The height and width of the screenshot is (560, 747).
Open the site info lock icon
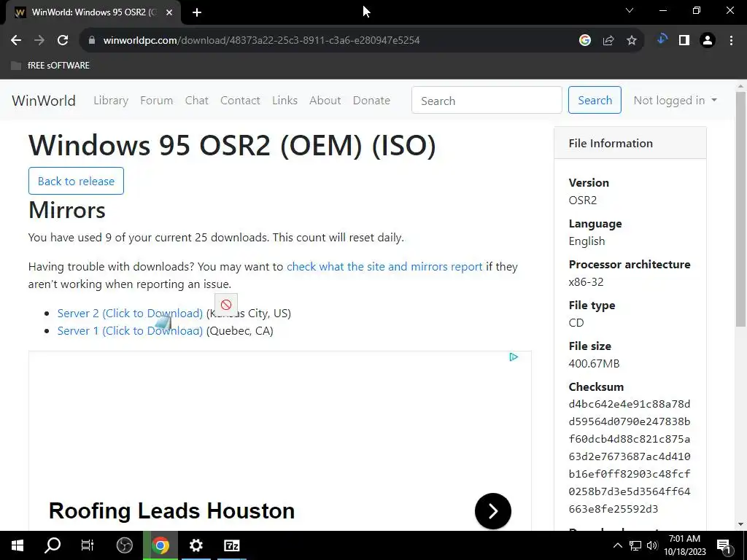(92, 41)
